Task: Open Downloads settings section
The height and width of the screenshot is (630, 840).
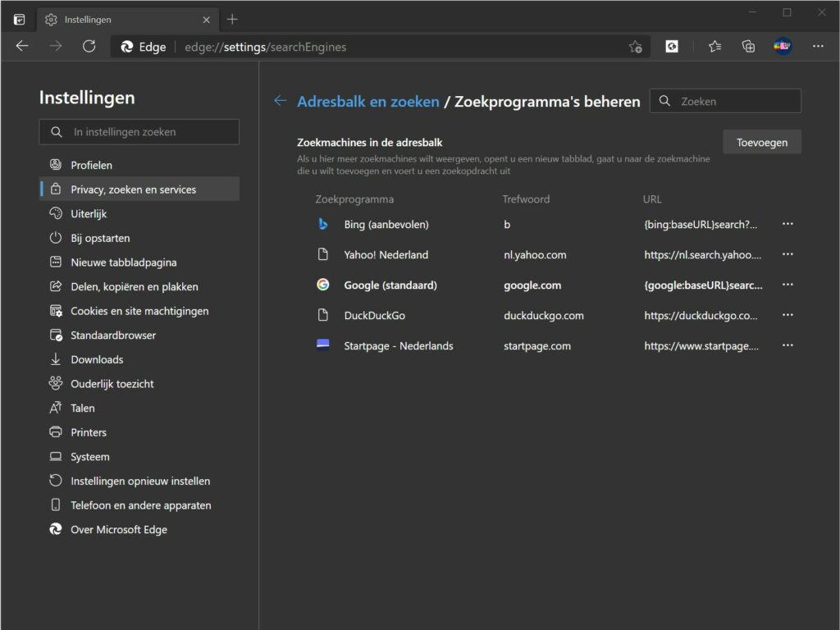Action: click(x=139, y=359)
